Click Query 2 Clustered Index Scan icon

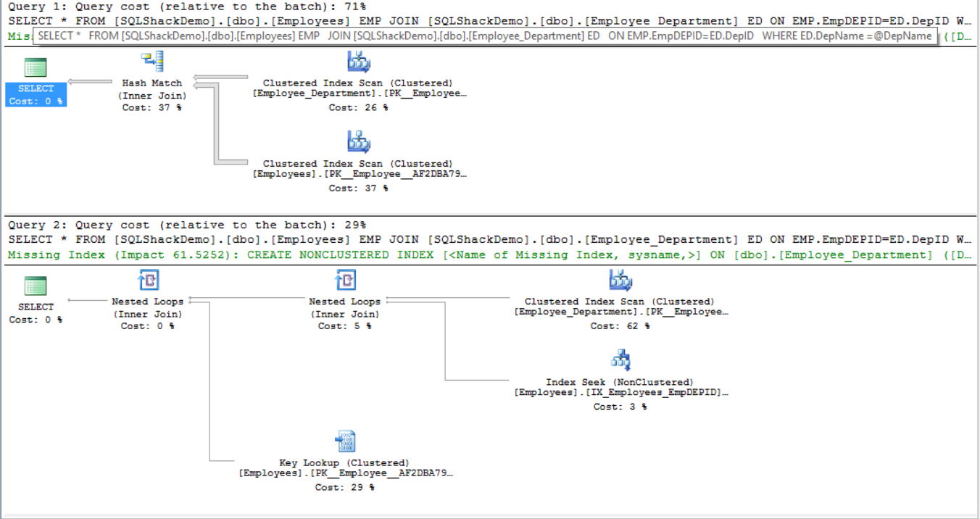(x=620, y=281)
